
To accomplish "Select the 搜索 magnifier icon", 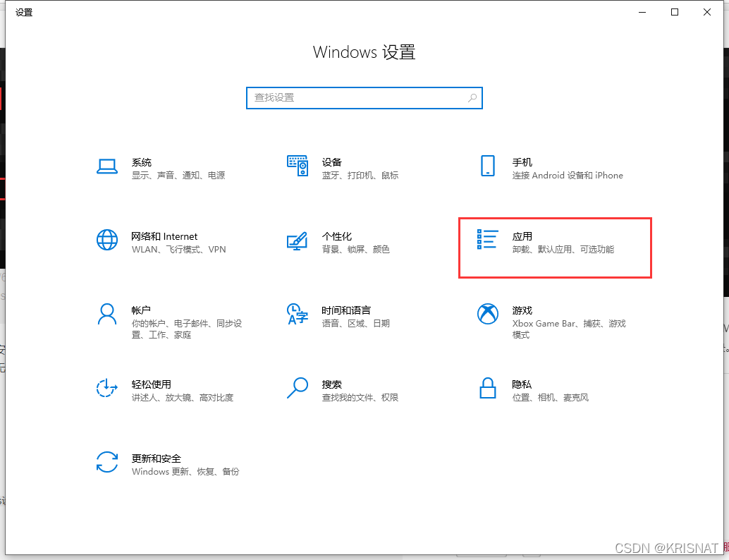I will [x=298, y=388].
